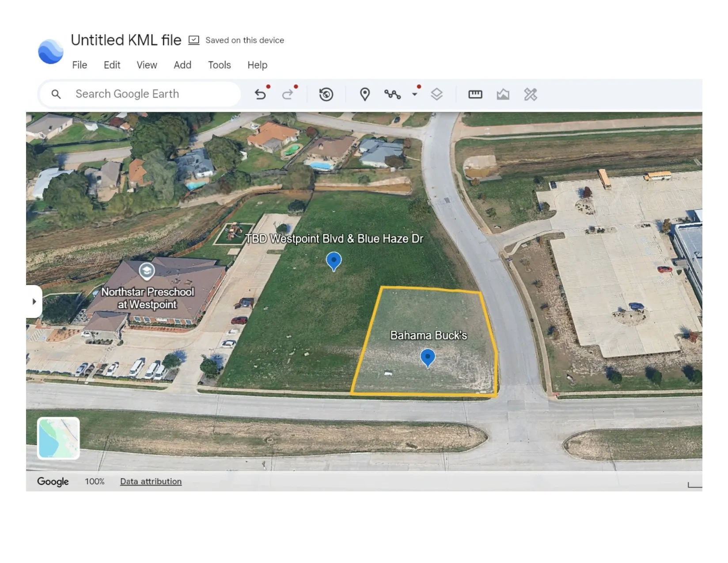The height and width of the screenshot is (563, 728).
Task: Click the Untitled KML file title
Action: tap(126, 40)
